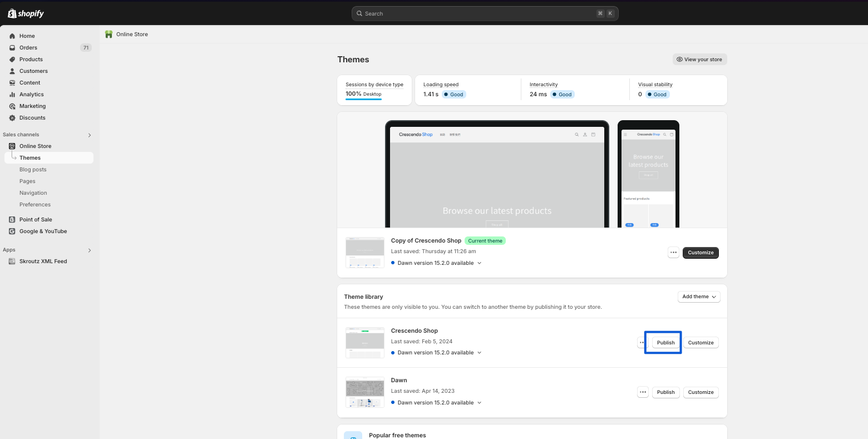Open Google & YouTube sales channel
Image resolution: width=868 pixels, height=439 pixels.
click(x=43, y=231)
